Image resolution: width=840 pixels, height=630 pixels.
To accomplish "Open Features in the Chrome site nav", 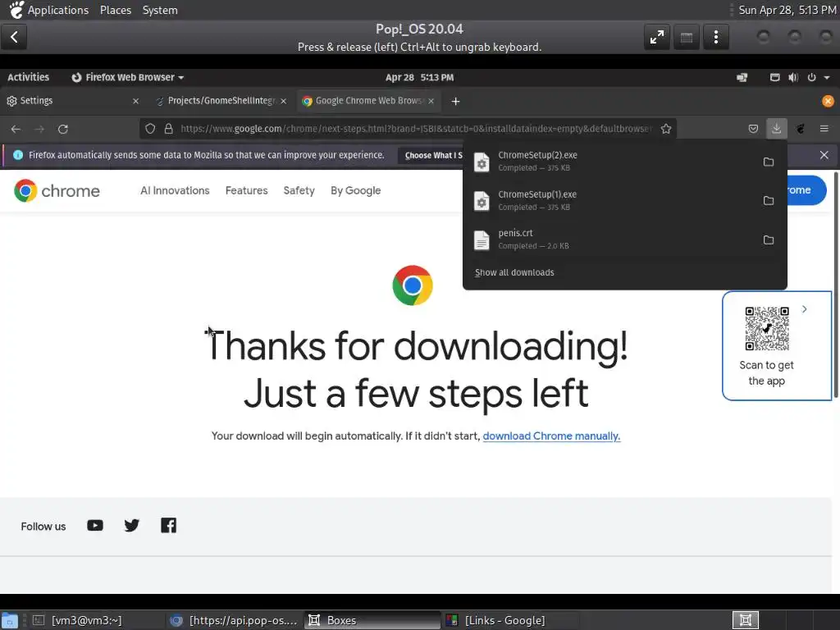I will 246,190.
